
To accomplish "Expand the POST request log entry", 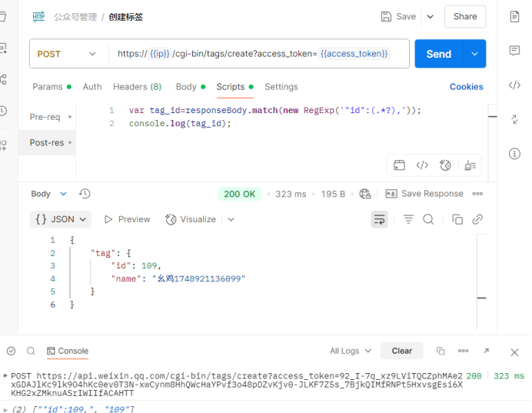I will (x=5, y=375).
